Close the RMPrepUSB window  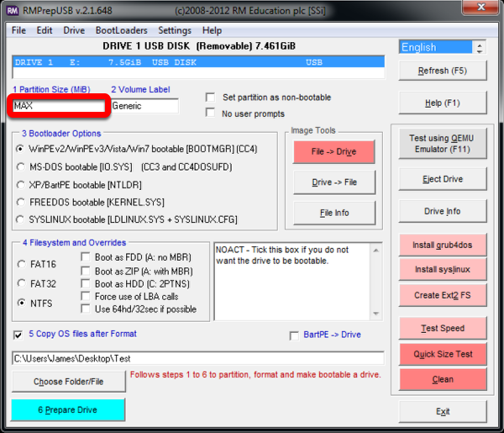480,7
